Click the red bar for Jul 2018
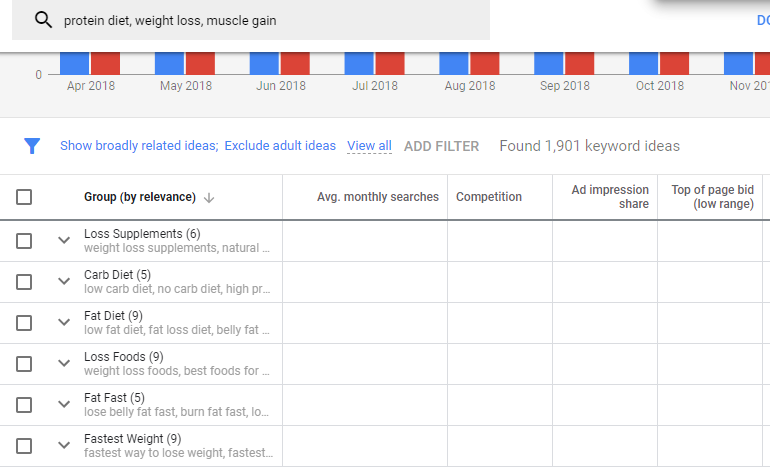Screen dimensions: 770x467 tap(390, 63)
